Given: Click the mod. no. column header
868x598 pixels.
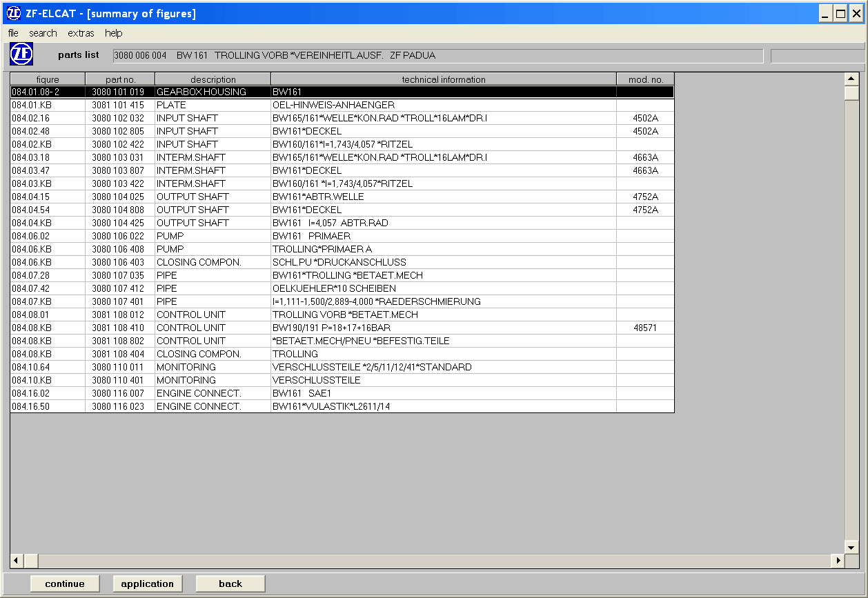Looking at the screenshot, I should 645,79.
